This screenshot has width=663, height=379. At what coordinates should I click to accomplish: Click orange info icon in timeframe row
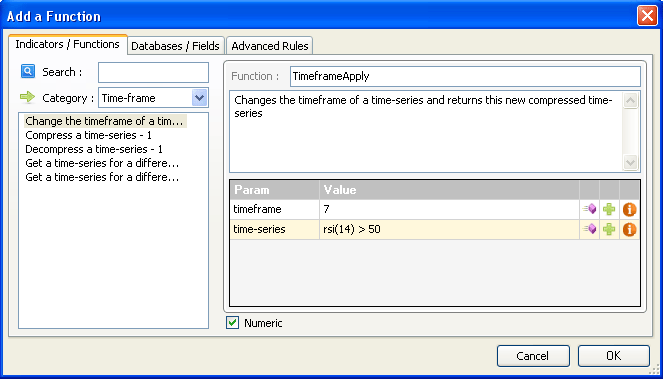pos(629,209)
